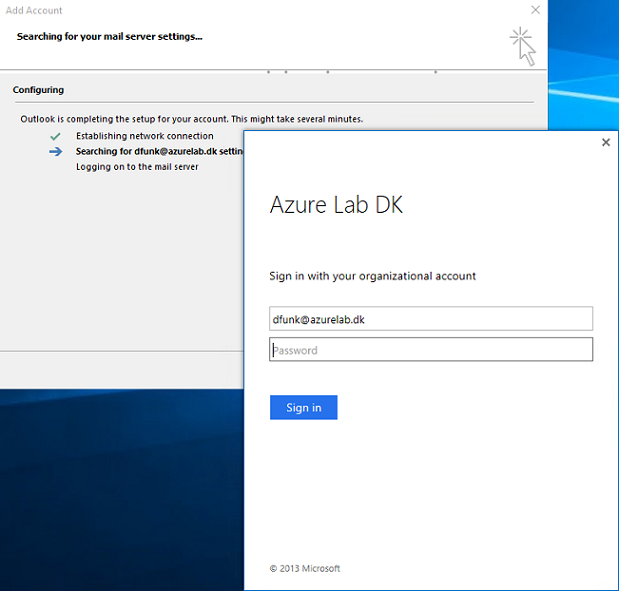619x591 pixels.
Task: Click the '© 2013 Microsoft' footer text
Action: pyautogui.click(x=305, y=568)
